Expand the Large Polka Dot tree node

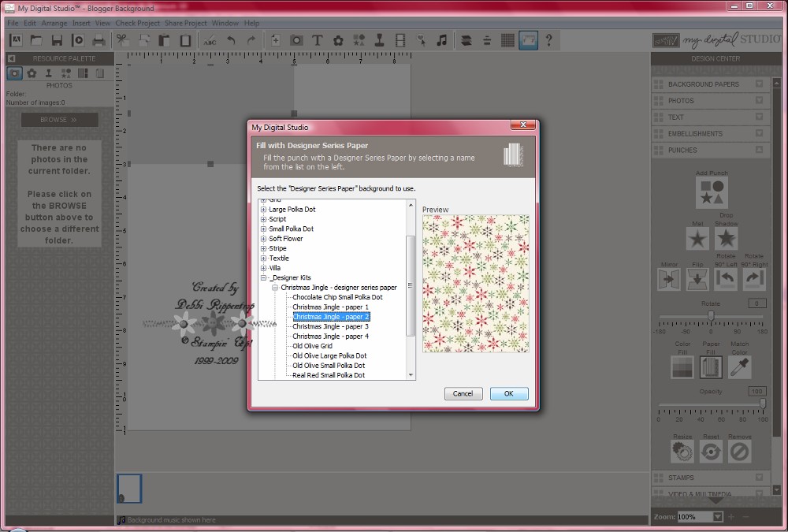pos(263,209)
